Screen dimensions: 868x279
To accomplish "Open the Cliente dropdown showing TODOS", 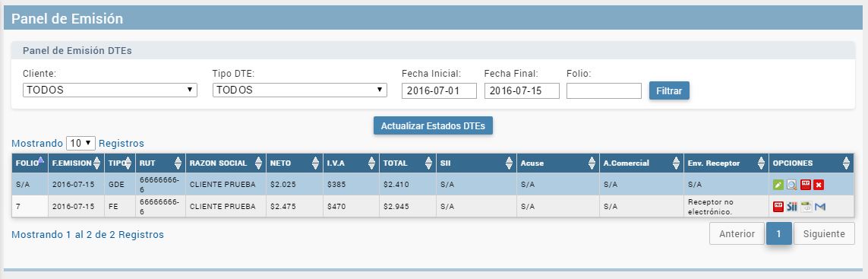I will [109, 90].
